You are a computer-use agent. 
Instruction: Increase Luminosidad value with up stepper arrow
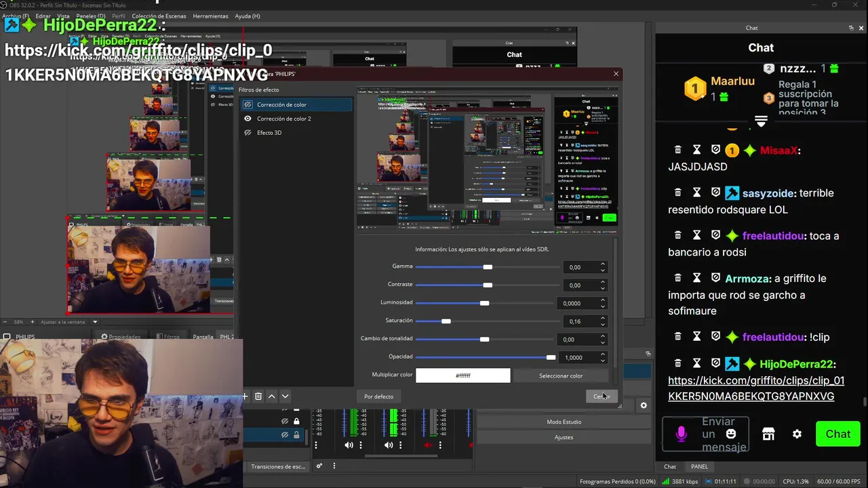603,300
